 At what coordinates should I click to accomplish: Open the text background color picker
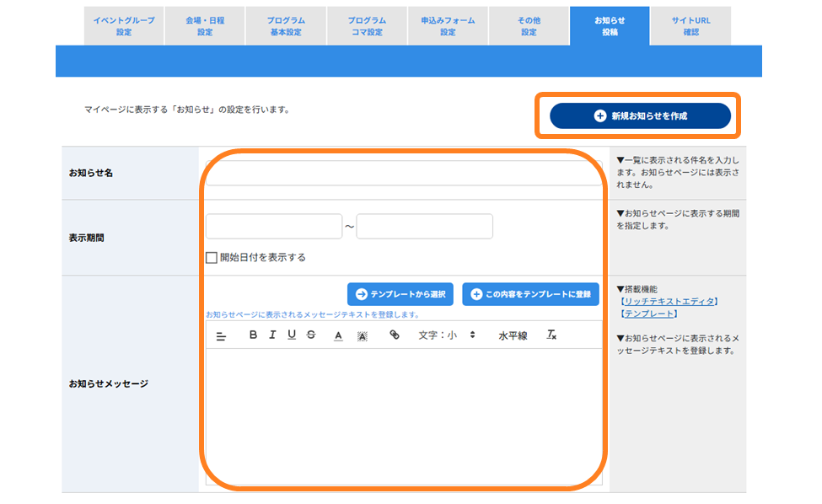click(363, 336)
